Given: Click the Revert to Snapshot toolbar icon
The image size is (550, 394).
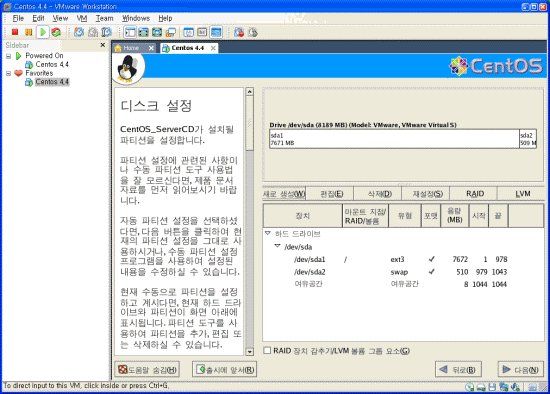Looking at the screenshot, I should (93, 32).
